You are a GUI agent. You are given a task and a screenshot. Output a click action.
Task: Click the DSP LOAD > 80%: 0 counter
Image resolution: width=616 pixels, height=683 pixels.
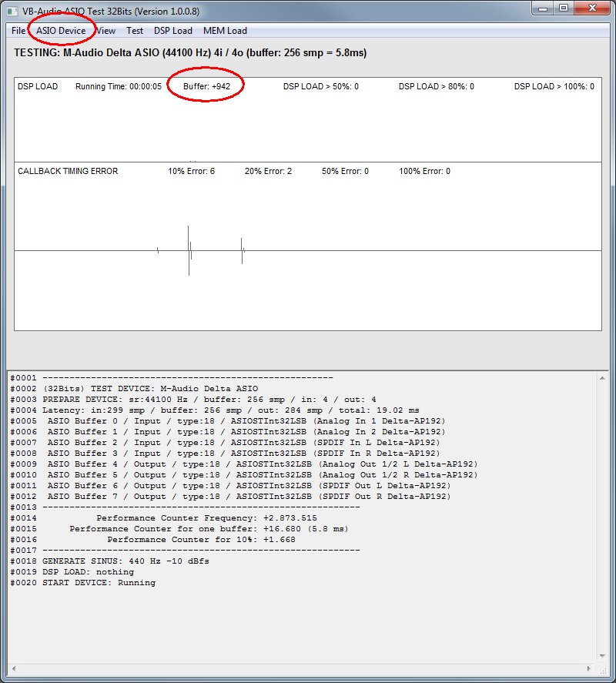point(437,86)
